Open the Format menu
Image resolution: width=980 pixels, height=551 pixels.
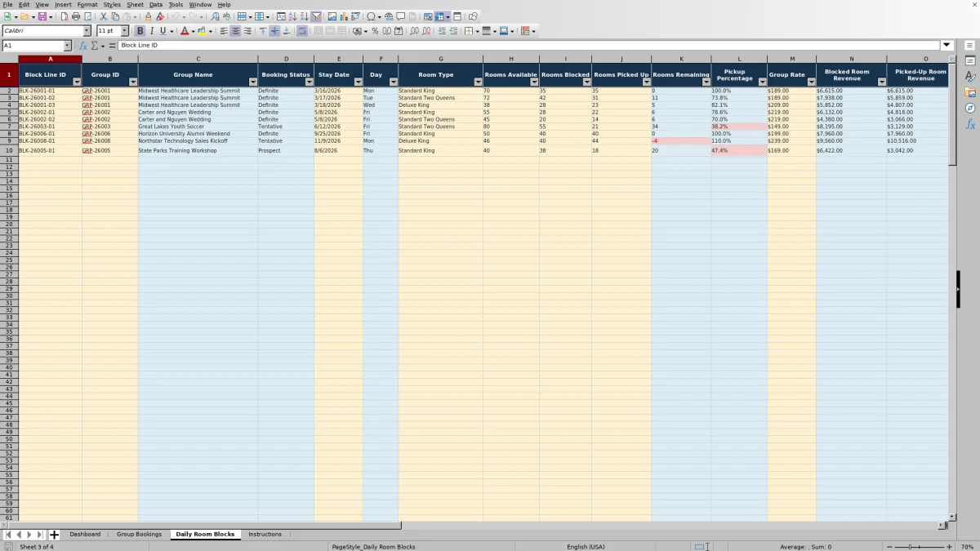pos(87,5)
